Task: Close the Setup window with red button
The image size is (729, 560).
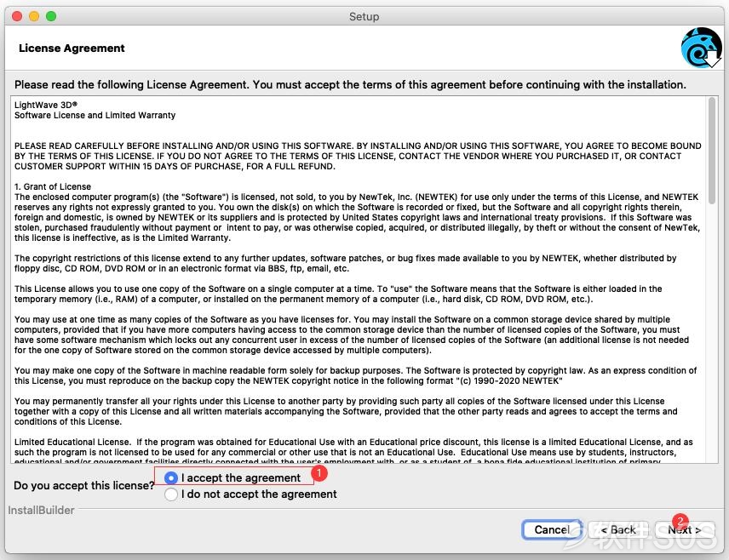Action: click(x=17, y=16)
